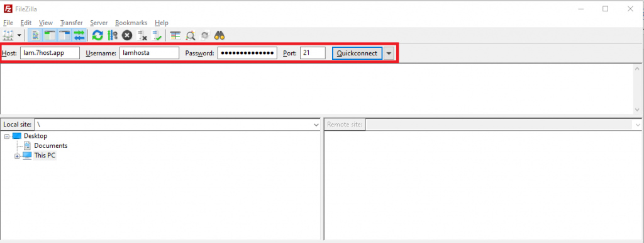Open the Transfer menu
Image resolution: width=644 pixels, height=243 pixels.
pos(72,23)
